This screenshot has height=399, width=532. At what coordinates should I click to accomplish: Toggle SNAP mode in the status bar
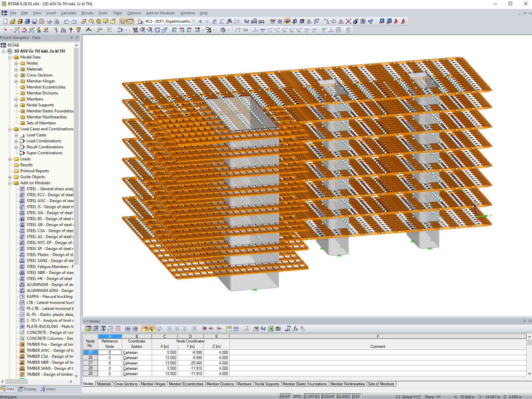(285, 396)
